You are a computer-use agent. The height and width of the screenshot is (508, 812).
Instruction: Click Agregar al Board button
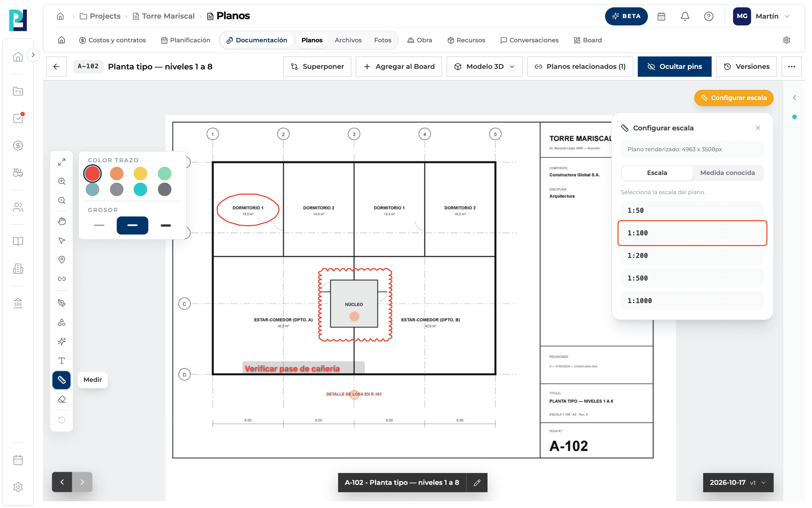coord(399,67)
